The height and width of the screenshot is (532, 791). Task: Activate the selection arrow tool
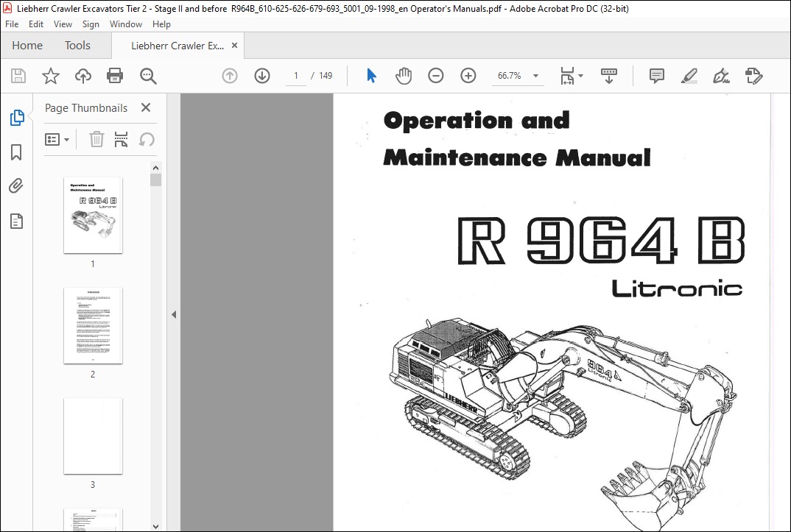point(371,76)
